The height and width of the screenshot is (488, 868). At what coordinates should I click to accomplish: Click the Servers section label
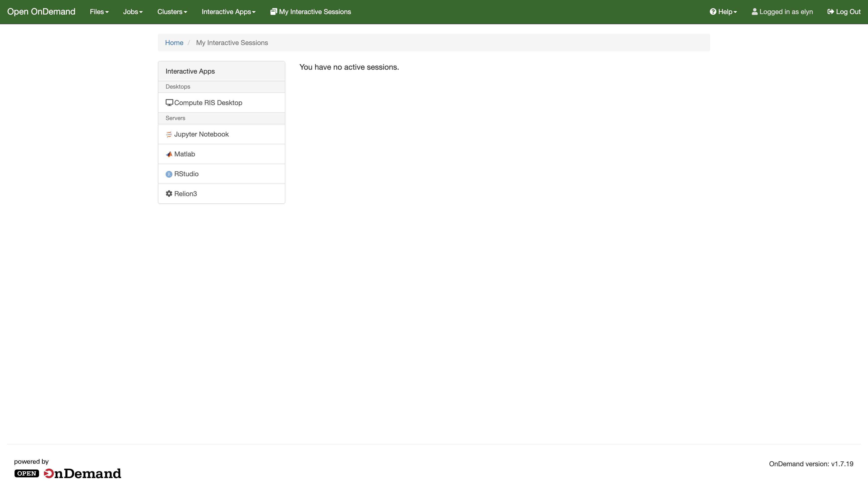tap(175, 118)
